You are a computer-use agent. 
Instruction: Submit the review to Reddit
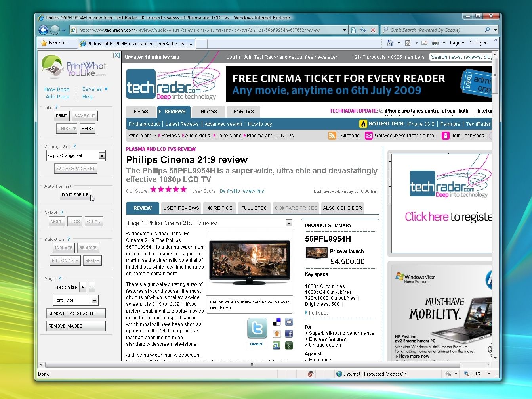pyautogui.click(x=289, y=322)
